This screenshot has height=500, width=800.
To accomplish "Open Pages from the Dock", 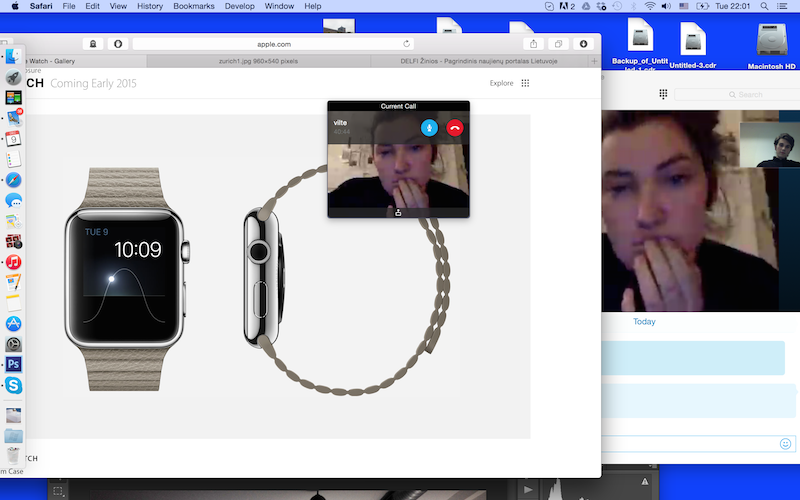I will pos(13,283).
